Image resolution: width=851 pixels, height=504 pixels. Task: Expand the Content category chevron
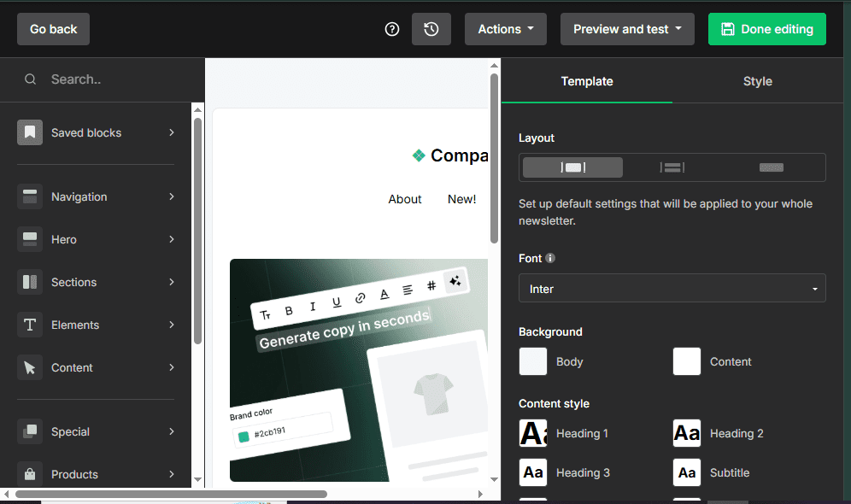[x=172, y=368]
